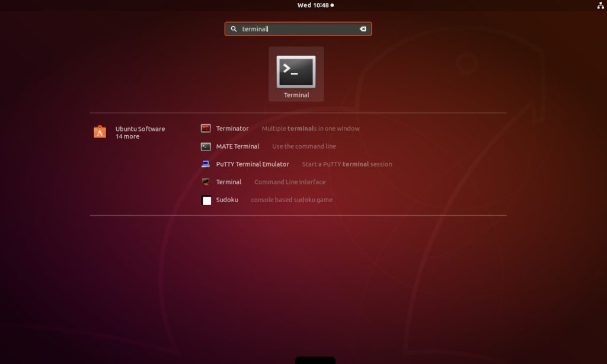Open the network status icon in the top bar
Image resolution: width=607 pixels, height=364 pixels.
point(601,5)
